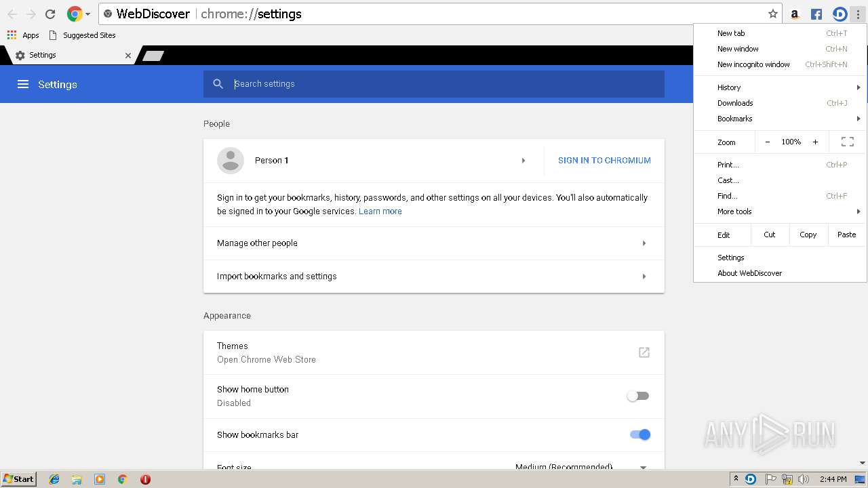Open the Chrome logo search engine selector
The height and width of the screenshot is (488, 868).
(79, 14)
